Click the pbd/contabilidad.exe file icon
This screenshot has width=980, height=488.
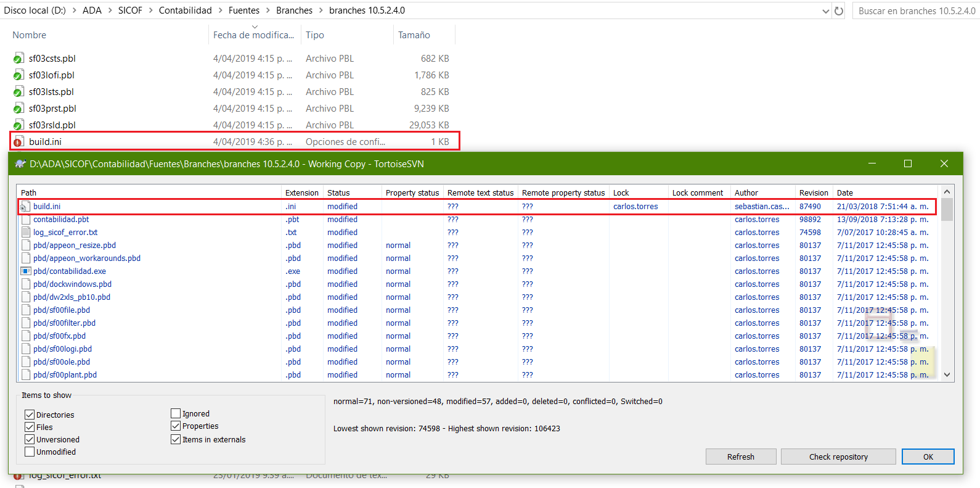(x=26, y=271)
